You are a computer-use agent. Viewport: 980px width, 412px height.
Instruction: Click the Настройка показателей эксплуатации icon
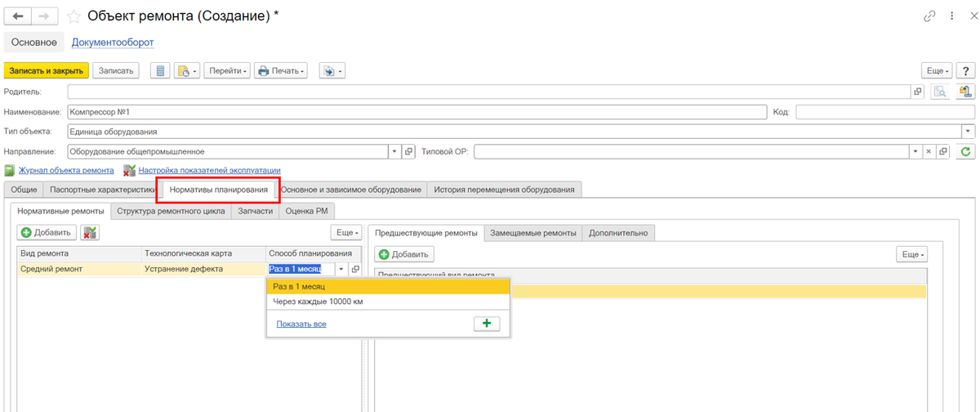[x=129, y=170]
